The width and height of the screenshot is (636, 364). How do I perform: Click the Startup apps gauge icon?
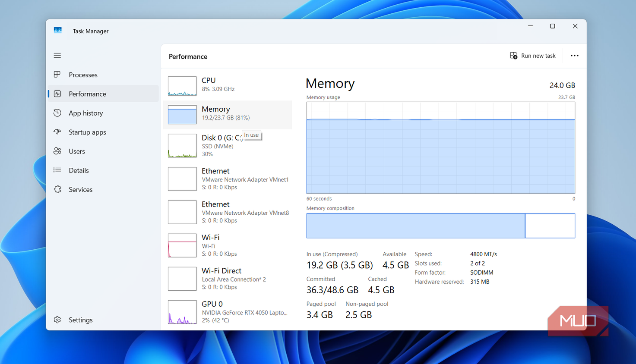click(57, 132)
